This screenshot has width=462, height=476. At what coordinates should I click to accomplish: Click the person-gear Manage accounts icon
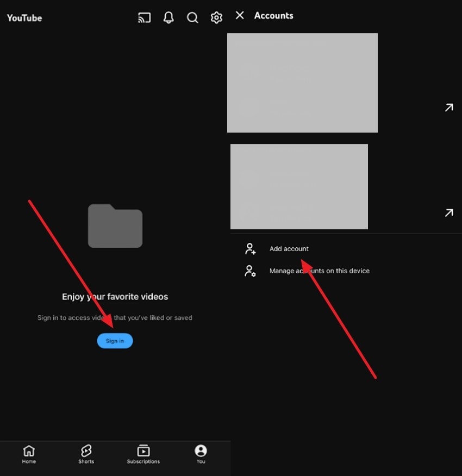pos(250,271)
